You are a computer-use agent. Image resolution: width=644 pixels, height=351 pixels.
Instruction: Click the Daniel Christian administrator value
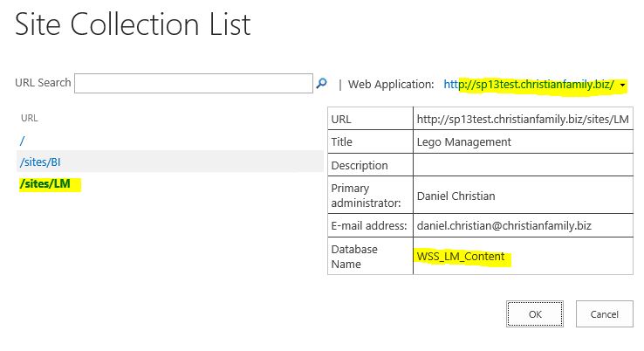point(456,196)
